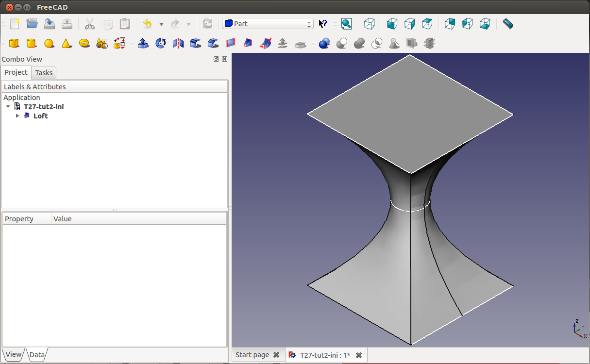Screen dimensions: 590x364
Task: Apply Fillet to selected edges
Action: [196, 44]
